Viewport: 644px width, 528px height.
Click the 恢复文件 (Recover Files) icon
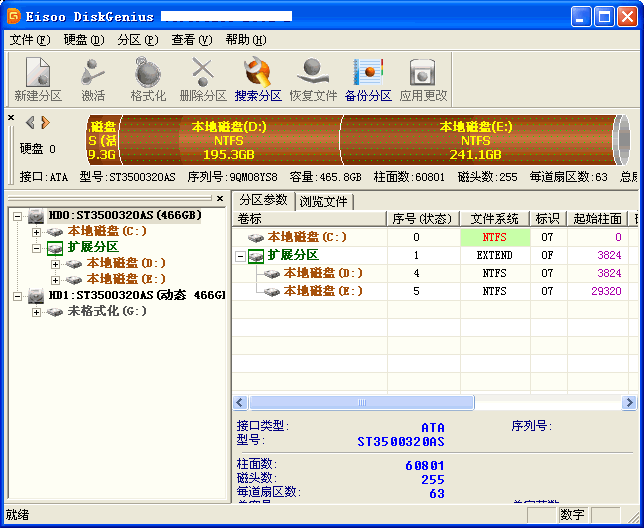tap(313, 79)
